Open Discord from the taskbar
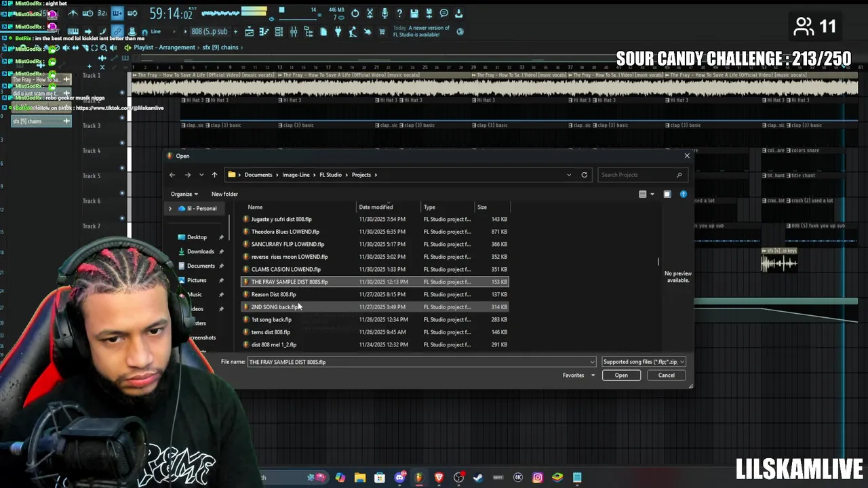The height and width of the screenshot is (488, 868). tap(399, 478)
